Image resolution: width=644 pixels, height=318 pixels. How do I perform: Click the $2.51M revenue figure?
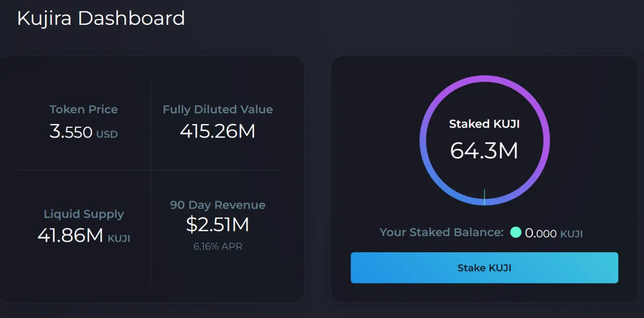pyautogui.click(x=218, y=224)
